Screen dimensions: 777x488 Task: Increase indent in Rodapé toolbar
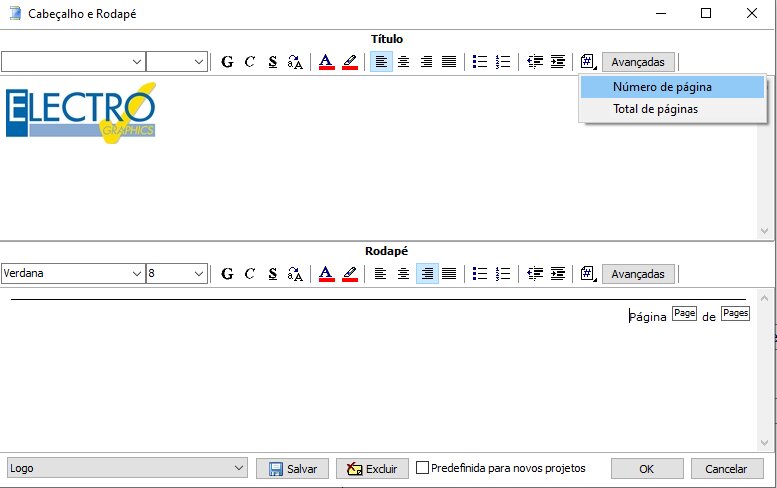557,274
